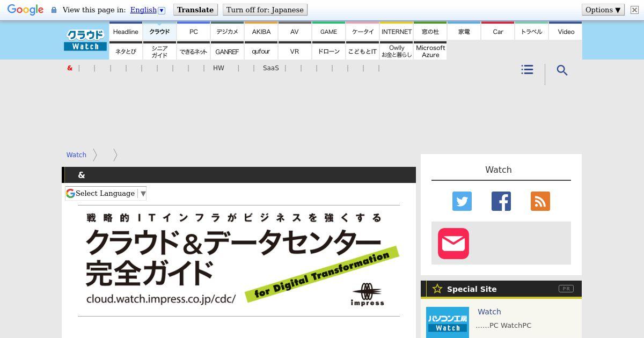Screen dimensions: 644x338
Task: Open the Options dropdown in translate bar
Action: pyautogui.click(x=603, y=10)
